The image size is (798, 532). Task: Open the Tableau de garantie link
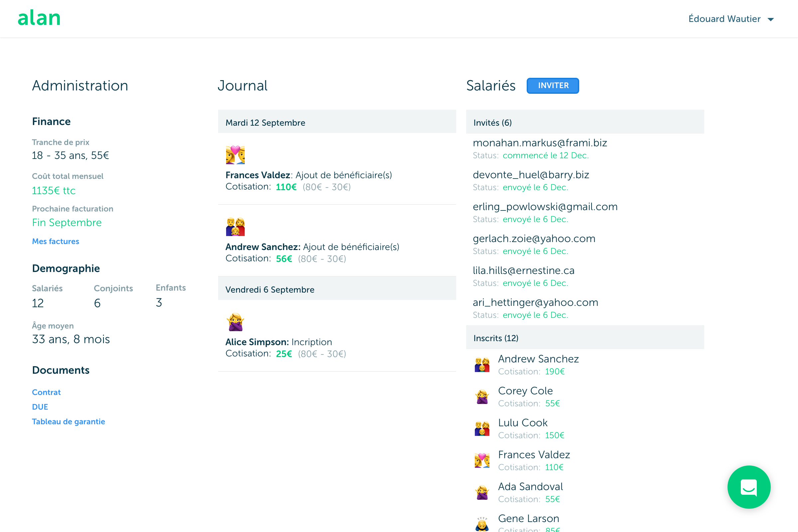(68, 421)
